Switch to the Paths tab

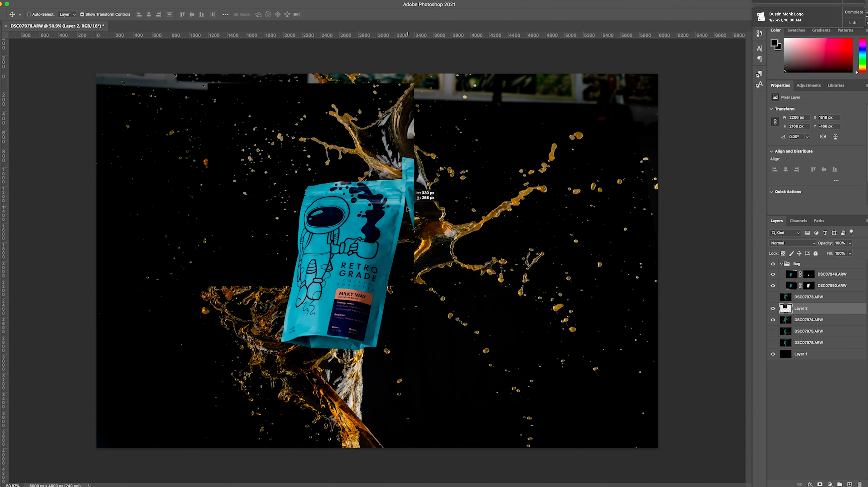tap(819, 221)
